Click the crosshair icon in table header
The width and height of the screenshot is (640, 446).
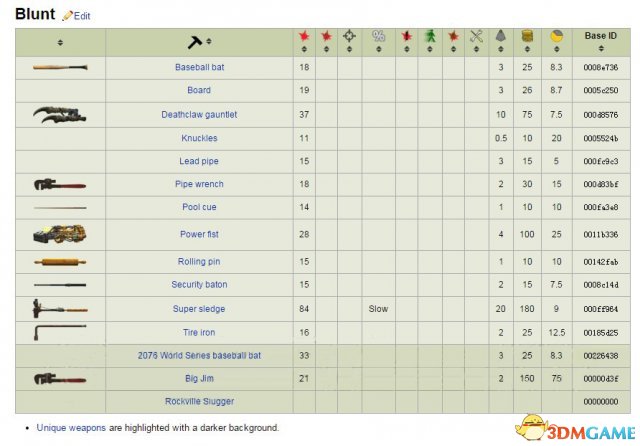coord(349,36)
